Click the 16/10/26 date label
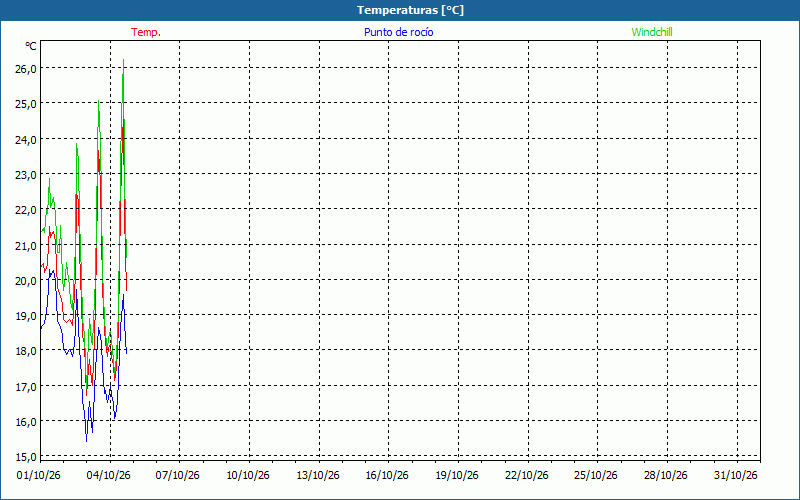This screenshot has height=500, width=800. click(x=387, y=475)
